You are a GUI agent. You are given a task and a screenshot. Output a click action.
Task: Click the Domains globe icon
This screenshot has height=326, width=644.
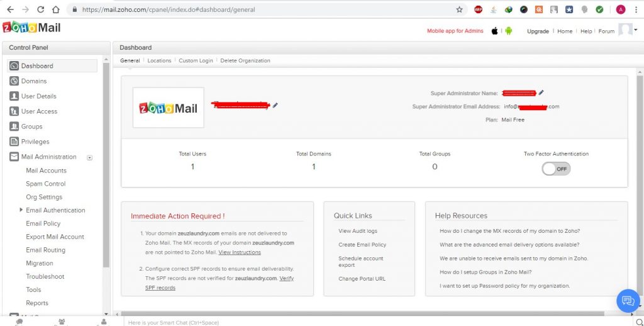[x=14, y=81]
